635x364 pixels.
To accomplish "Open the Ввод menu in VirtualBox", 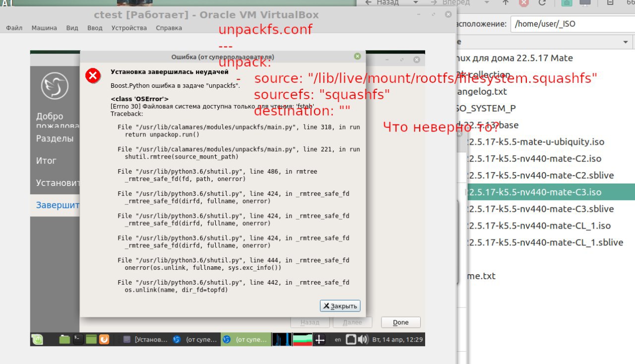I will (x=95, y=28).
